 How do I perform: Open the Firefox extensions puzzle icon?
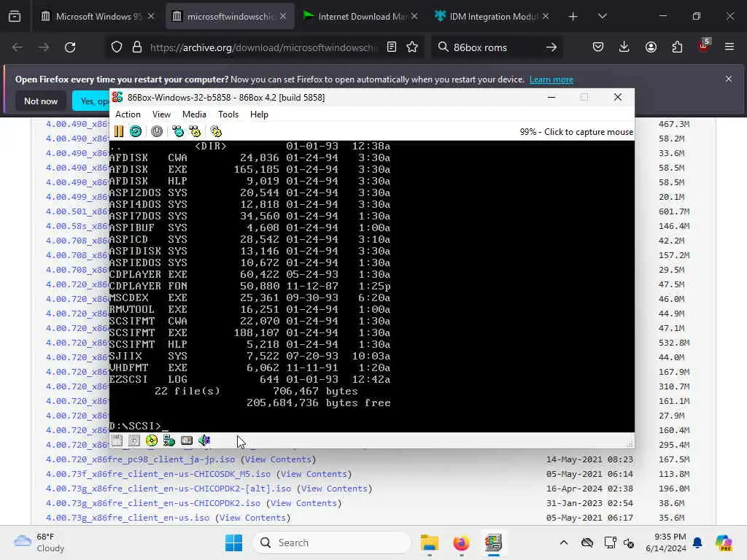(x=677, y=47)
